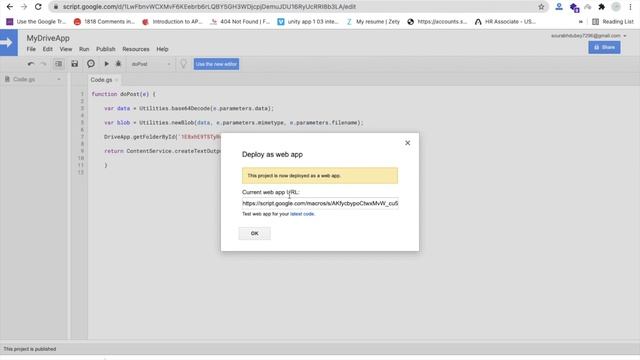
Task: Open 'https://accounts.s...' bookmark
Action: click(x=437, y=22)
